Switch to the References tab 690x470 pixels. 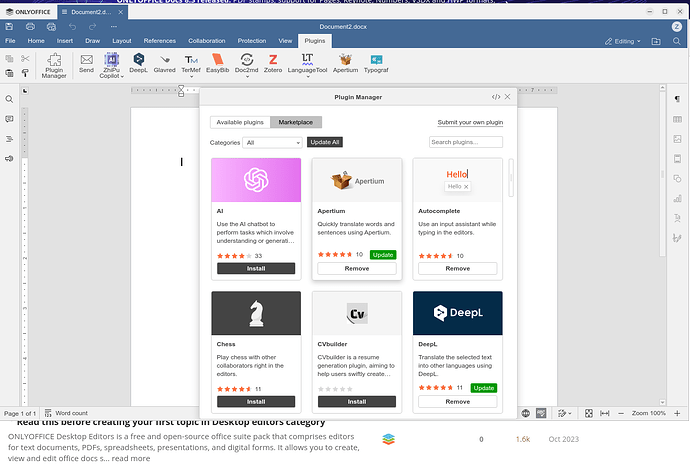[x=159, y=41]
